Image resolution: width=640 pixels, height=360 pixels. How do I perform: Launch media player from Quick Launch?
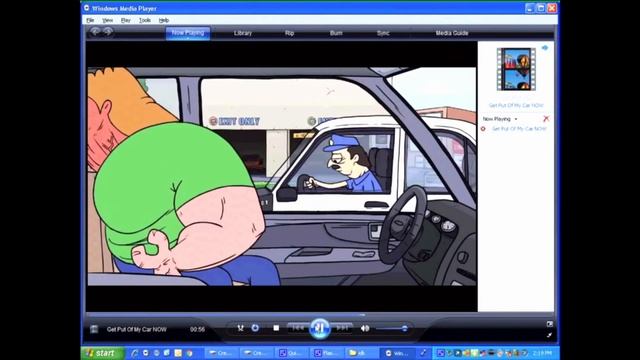[x=146, y=353]
